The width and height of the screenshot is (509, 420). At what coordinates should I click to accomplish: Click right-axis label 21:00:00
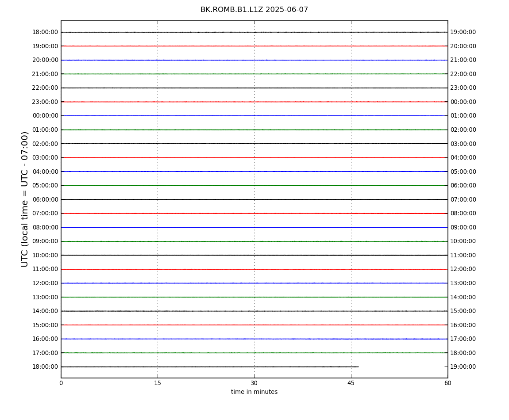pos(463,60)
